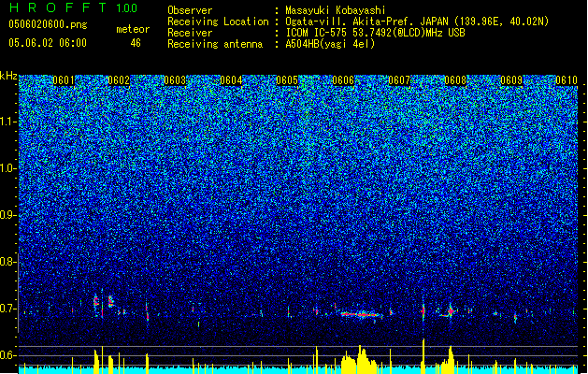The image size is (588, 374).
Task: Click the meteor count 46
Action: pos(136,43)
